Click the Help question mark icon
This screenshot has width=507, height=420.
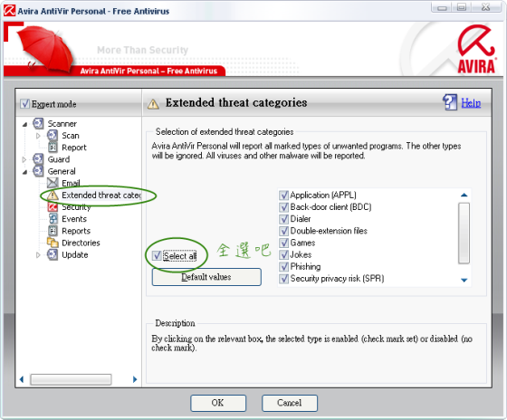450,102
